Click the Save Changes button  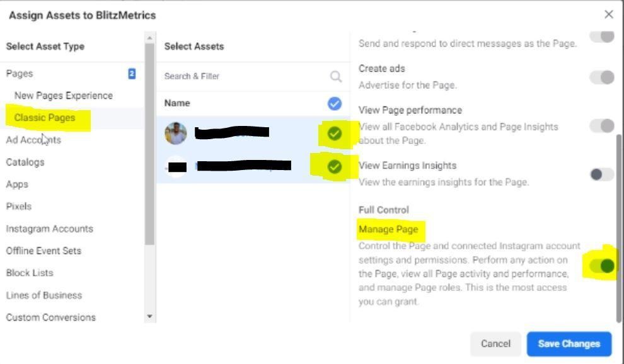tap(569, 344)
